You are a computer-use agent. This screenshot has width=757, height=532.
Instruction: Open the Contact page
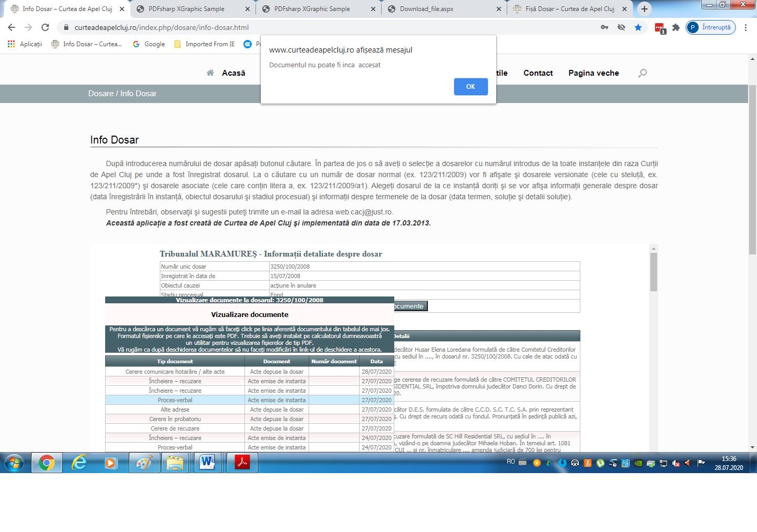coord(538,73)
